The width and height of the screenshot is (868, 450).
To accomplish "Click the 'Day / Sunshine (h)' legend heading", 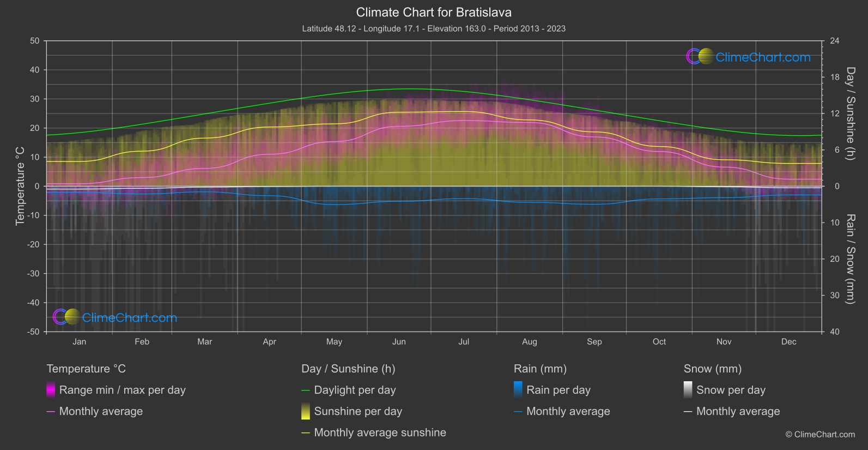I will point(348,369).
